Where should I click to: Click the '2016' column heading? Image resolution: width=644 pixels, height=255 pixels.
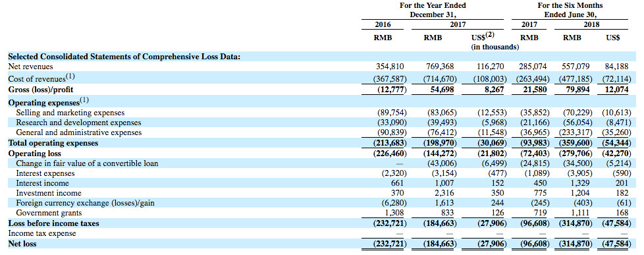coord(383,24)
